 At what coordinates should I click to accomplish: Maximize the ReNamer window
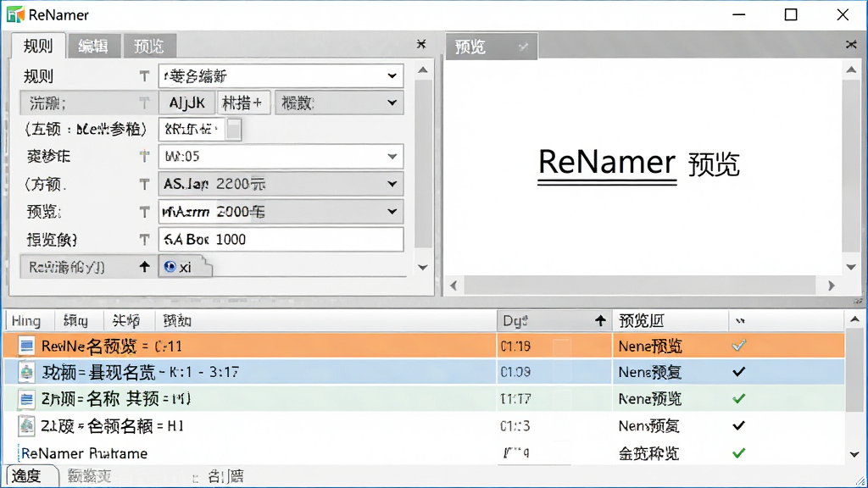pyautogui.click(x=791, y=14)
